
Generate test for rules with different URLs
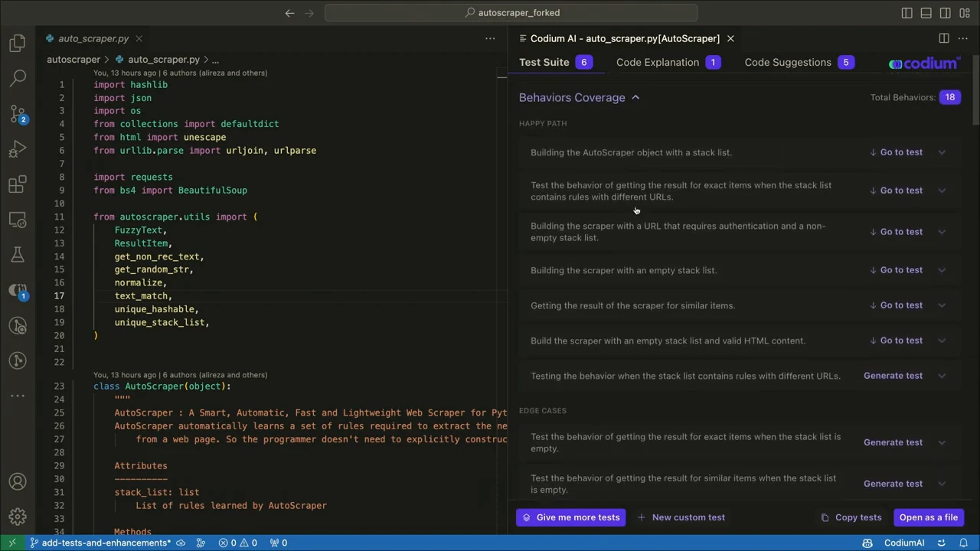pyautogui.click(x=893, y=376)
